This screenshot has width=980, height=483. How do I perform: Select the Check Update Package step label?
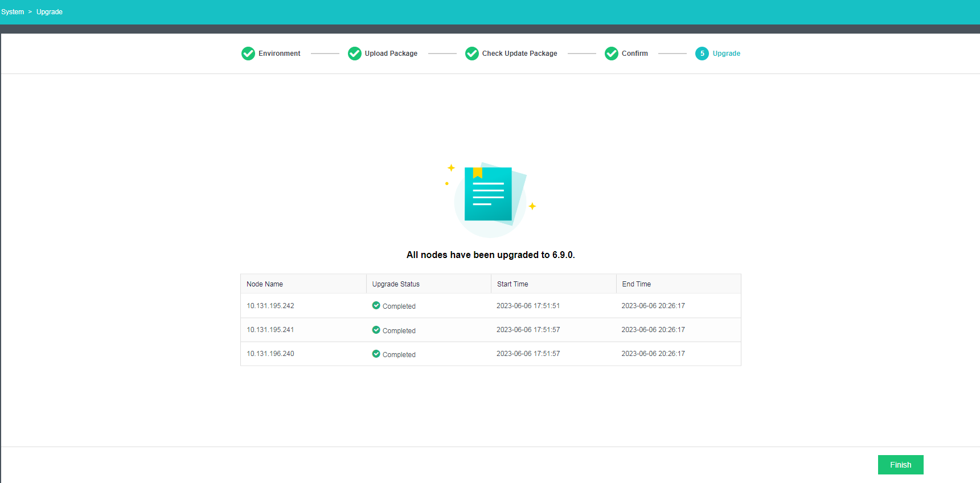pos(519,54)
